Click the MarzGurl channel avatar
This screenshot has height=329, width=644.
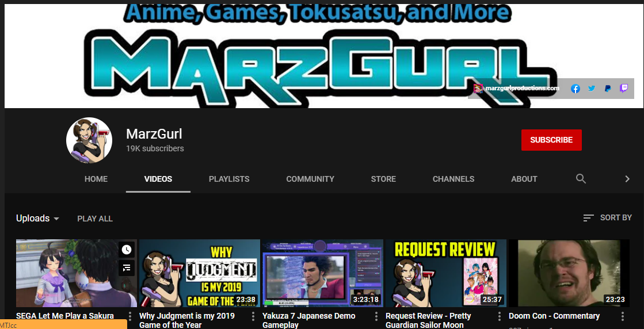tap(89, 140)
